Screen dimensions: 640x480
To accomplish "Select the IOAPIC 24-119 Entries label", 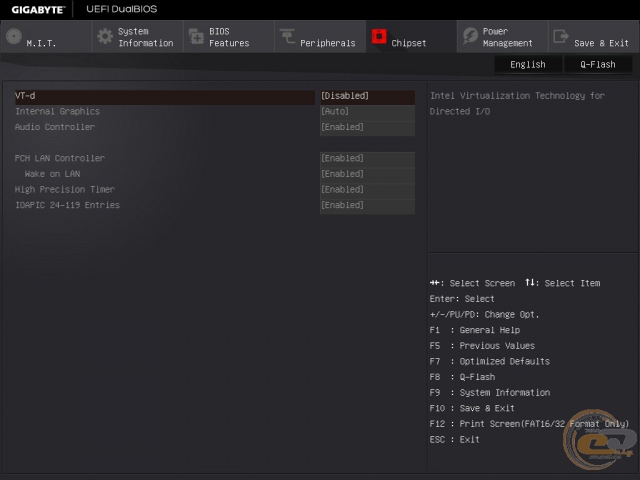I will click(x=67, y=205).
